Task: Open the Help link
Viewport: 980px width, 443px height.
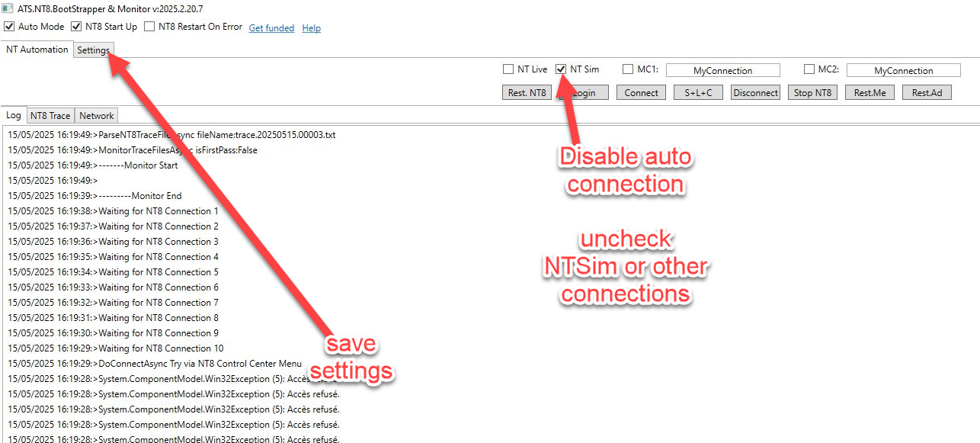Action: coord(311,28)
